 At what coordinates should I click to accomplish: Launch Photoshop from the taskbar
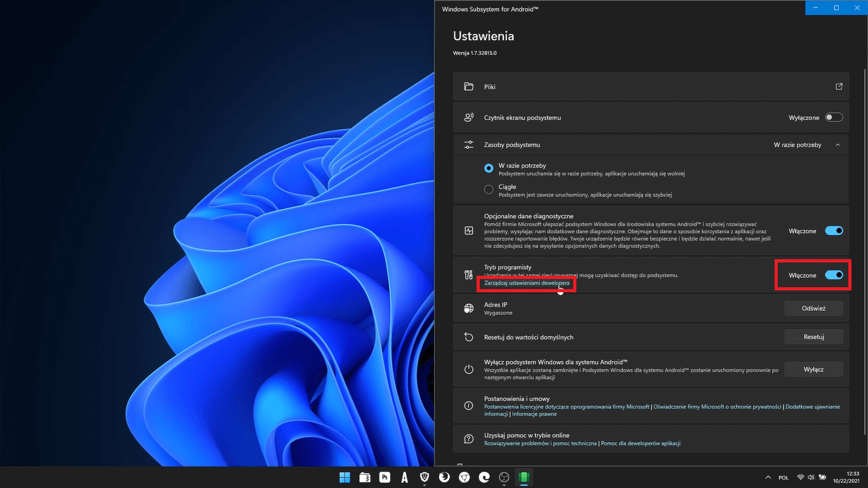[x=384, y=477]
